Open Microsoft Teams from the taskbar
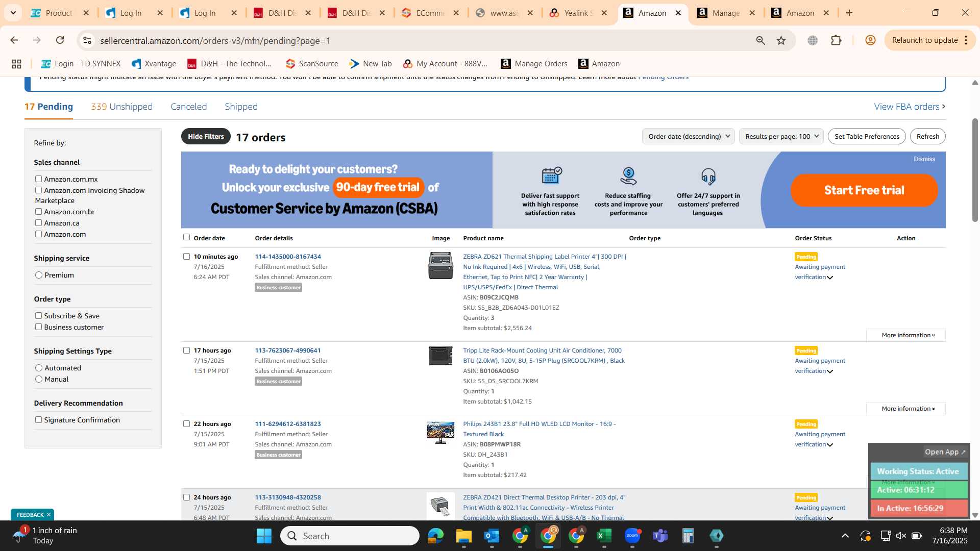The width and height of the screenshot is (980, 551). 660,536
